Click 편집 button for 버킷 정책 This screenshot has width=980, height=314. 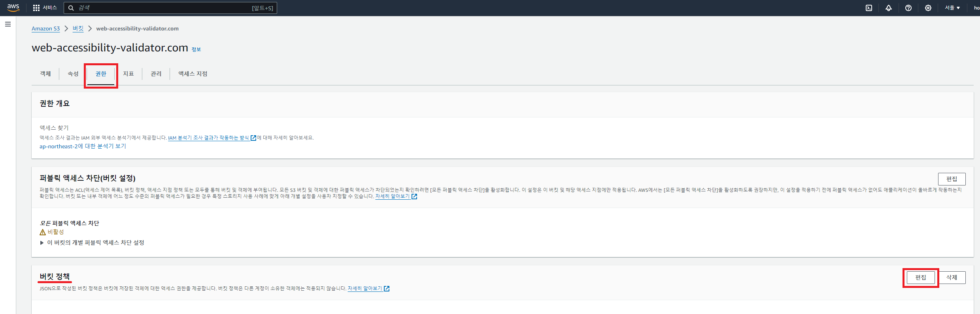click(x=921, y=278)
